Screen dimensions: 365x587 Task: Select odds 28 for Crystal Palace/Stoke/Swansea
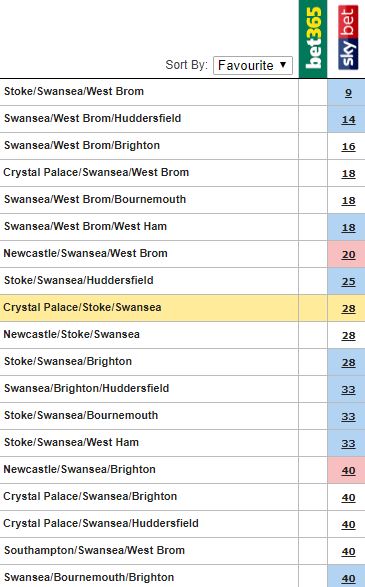click(348, 308)
